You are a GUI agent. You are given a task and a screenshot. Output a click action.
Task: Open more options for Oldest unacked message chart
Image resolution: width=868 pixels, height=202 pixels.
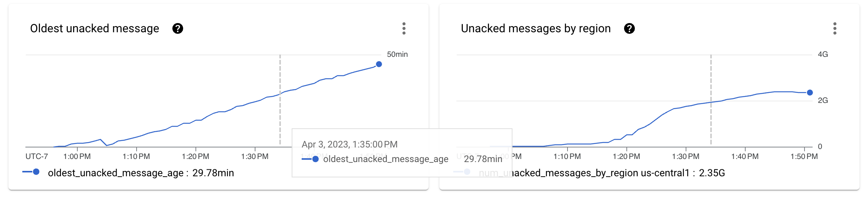pos(404,28)
